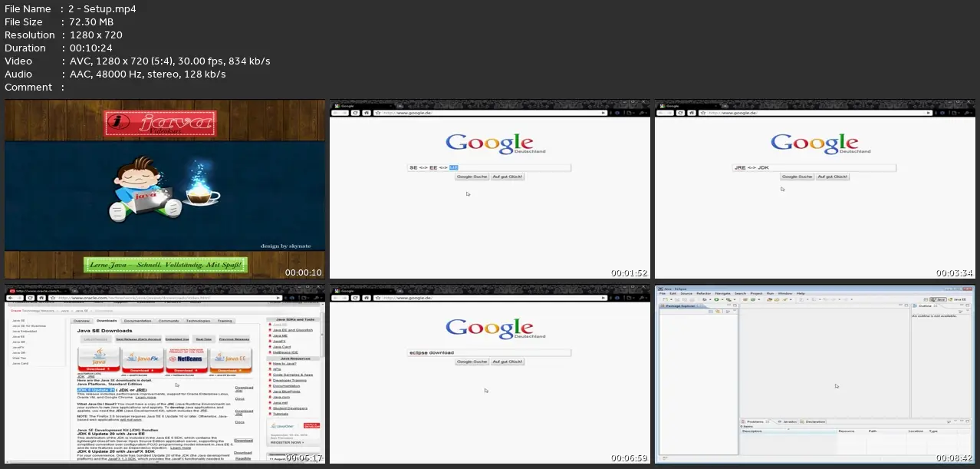Click the timestamp 00:00:10

pyautogui.click(x=304, y=272)
